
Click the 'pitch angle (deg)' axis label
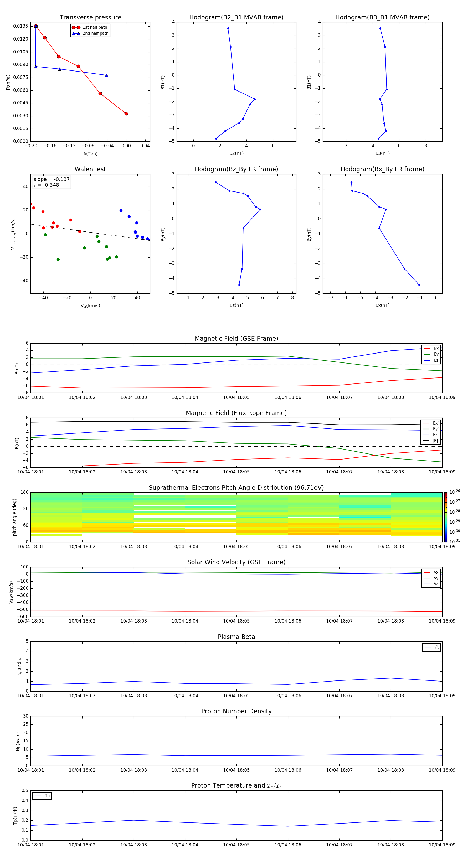coord(14,517)
